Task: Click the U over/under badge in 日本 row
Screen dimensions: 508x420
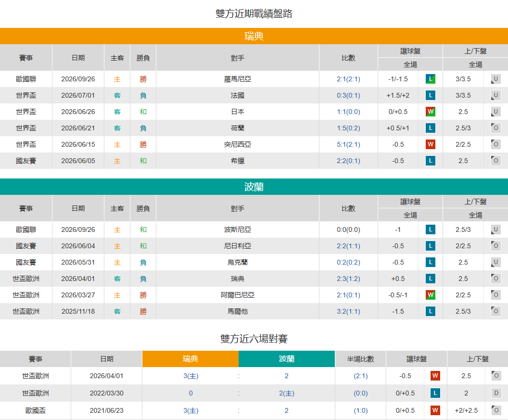Action: point(495,112)
